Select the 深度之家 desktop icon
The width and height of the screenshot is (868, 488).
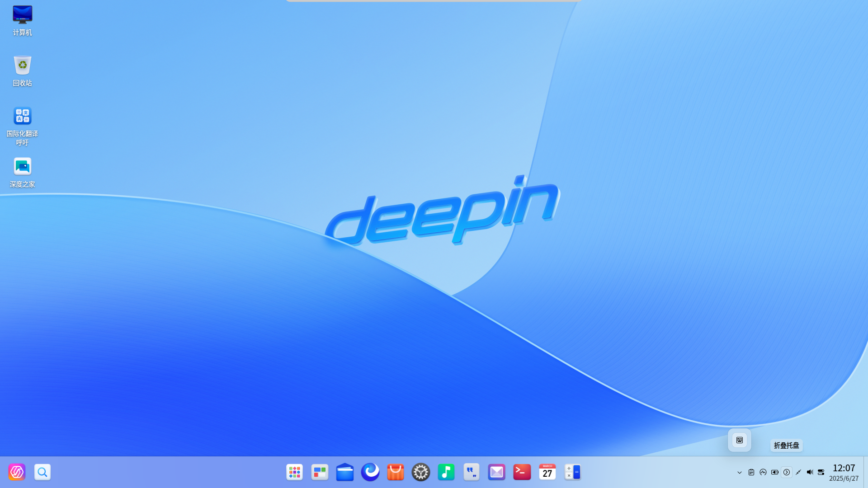pos(23,172)
